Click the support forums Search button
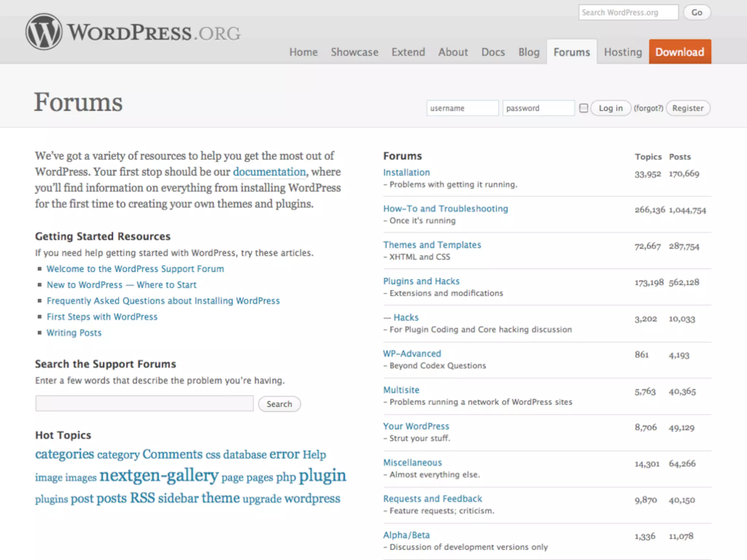Viewport: 747px width, 560px height. tap(279, 404)
